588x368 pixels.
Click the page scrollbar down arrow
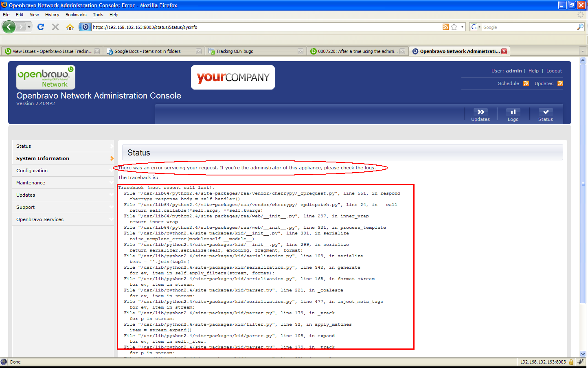click(x=583, y=354)
